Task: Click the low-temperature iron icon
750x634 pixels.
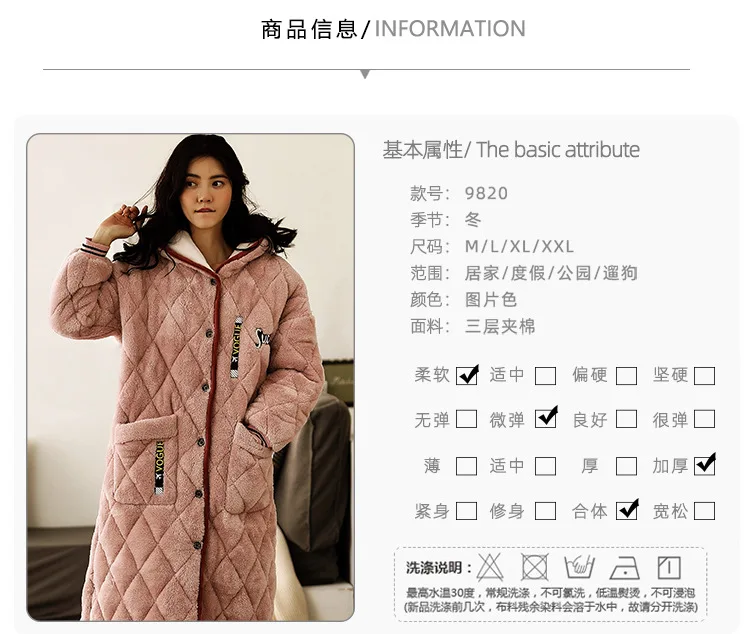Action: click(625, 568)
